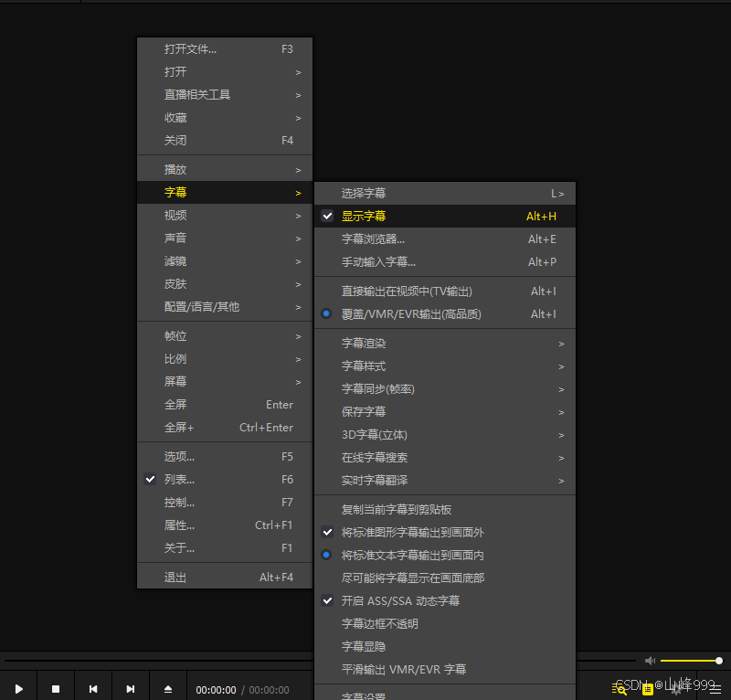This screenshot has width=731, height=700.
Task: Click the hamburger playlist icon
Action: coord(715,689)
